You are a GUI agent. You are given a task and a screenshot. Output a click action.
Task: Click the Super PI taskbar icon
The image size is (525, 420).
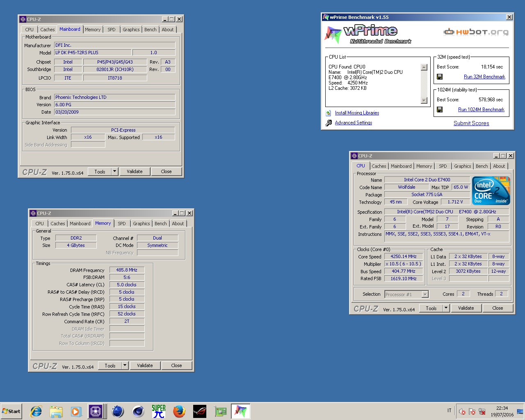(x=159, y=411)
